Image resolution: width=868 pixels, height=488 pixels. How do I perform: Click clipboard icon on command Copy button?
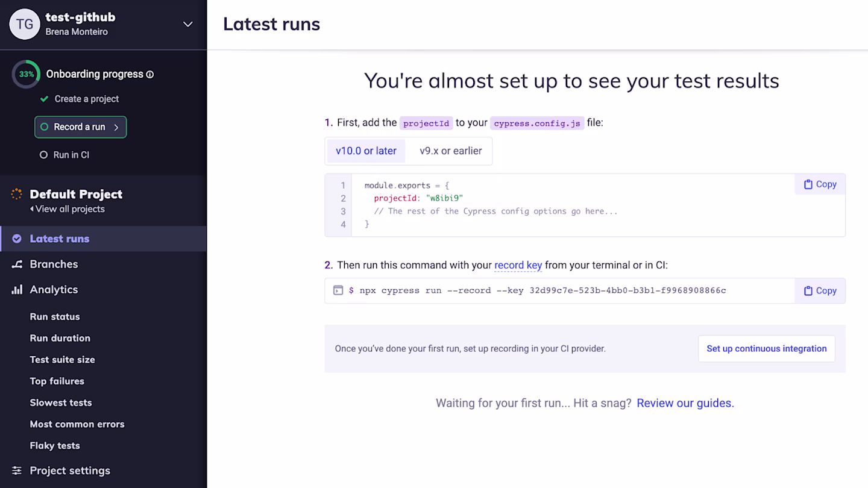click(x=808, y=290)
